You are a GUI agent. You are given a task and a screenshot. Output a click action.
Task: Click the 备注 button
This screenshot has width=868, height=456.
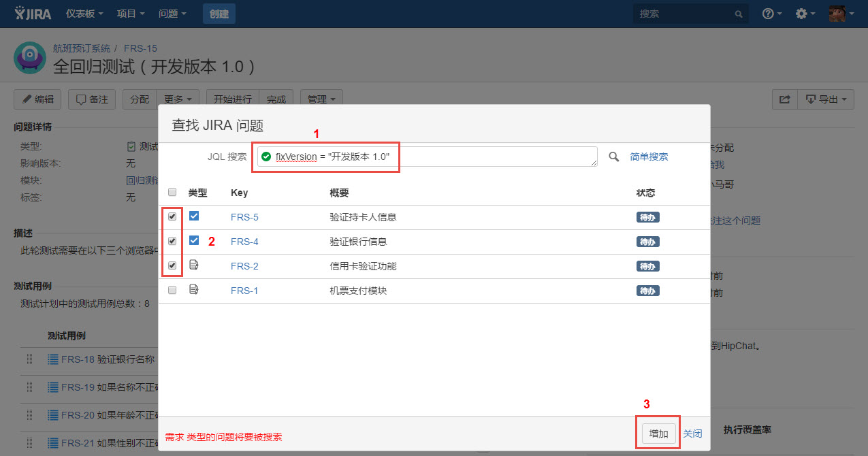click(x=92, y=99)
